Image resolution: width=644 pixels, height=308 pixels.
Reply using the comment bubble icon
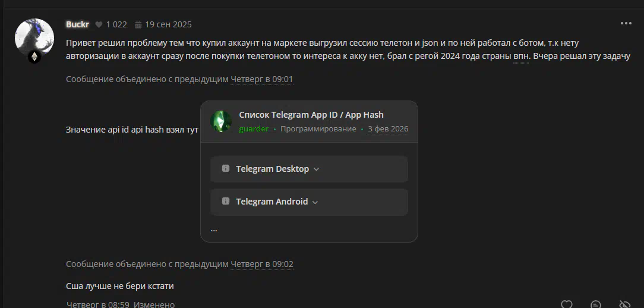pyautogui.click(x=596, y=304)
